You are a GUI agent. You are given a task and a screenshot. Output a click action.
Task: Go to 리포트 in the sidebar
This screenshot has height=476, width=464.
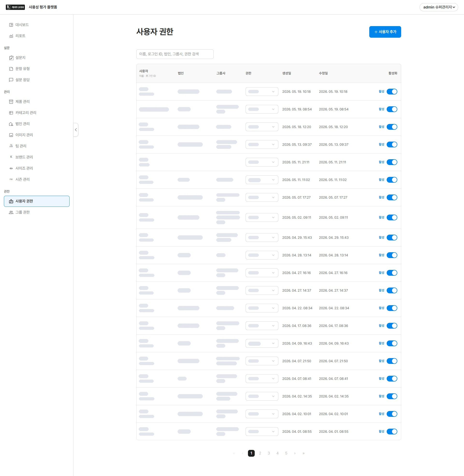(x=36, y=36)
